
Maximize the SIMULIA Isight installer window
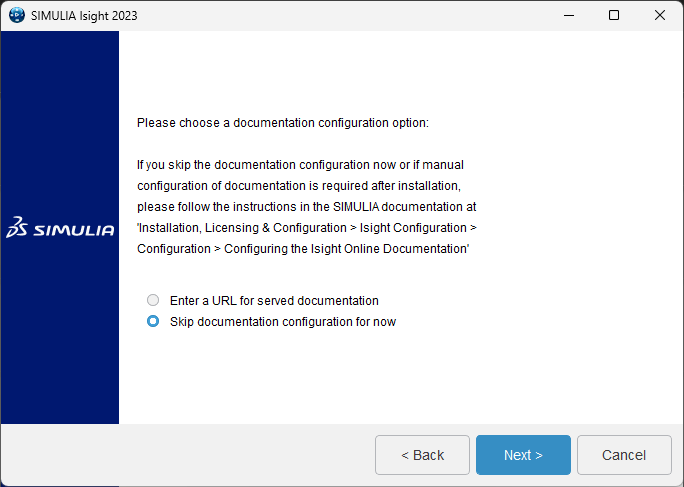(x=614, y=15)
